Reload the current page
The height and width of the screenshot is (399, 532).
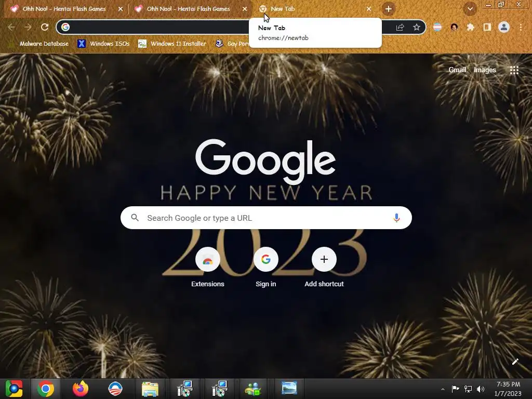[x=45, y=27]
